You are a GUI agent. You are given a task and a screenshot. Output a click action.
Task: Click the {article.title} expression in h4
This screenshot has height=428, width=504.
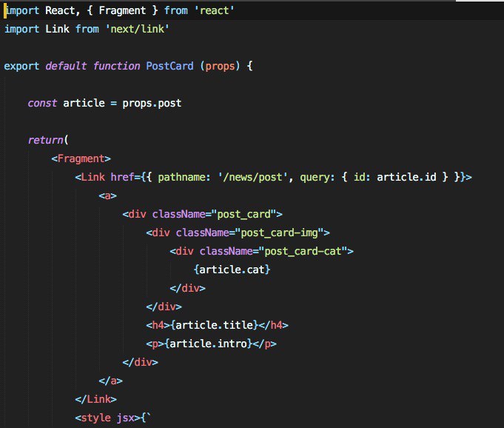tap(215, 325)
